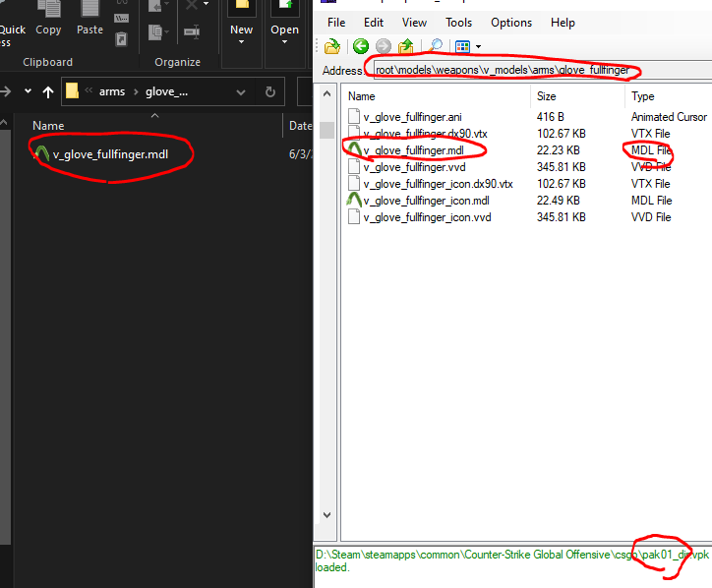712x588 pixels.
Task: Click Explorer up-one-level arrow
Action: point(47,92)
